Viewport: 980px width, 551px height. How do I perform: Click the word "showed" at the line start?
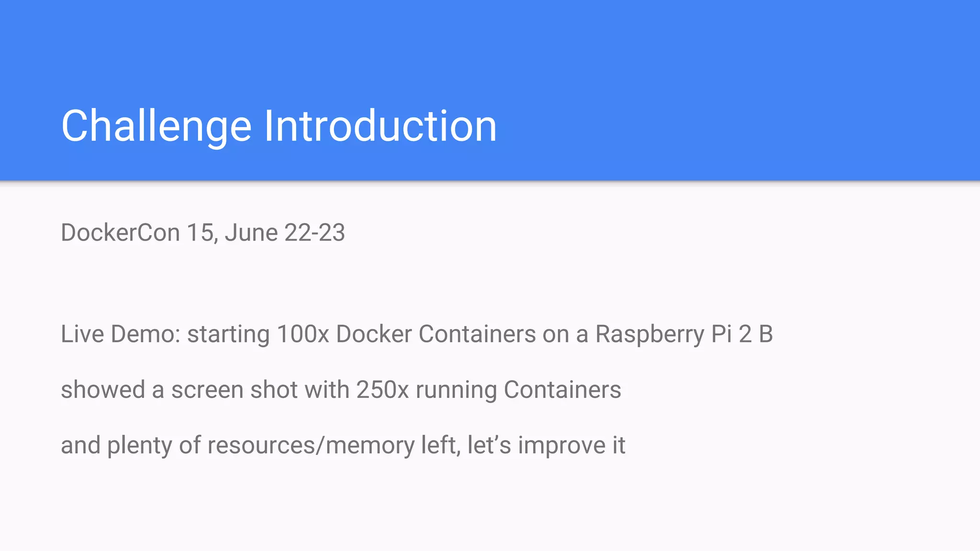pos(103,389)
